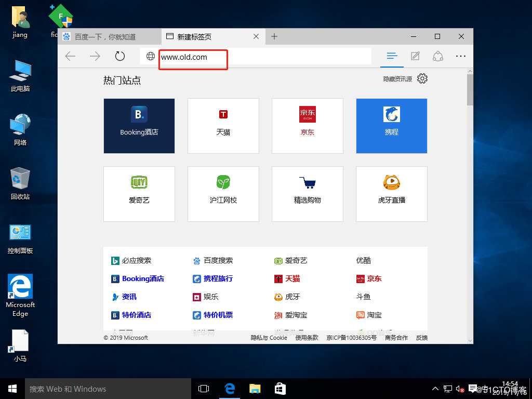Select the 此电脑 desktop icon
532x399 pixels.
point(20,75)
